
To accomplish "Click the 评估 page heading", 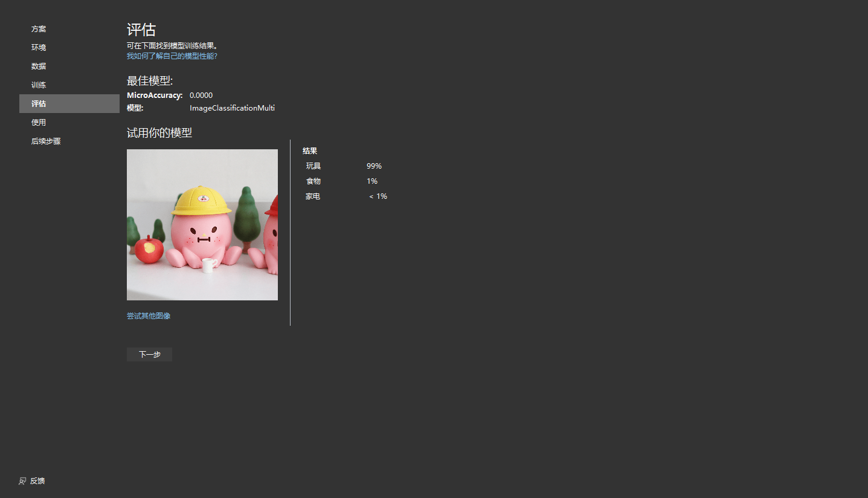I will (141, 30).
